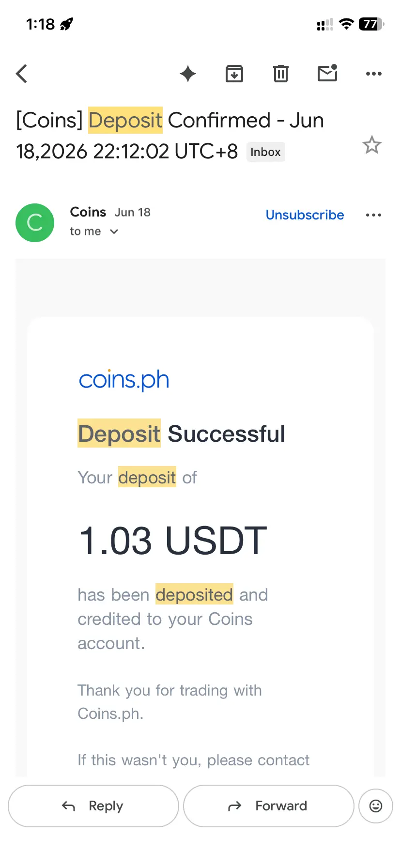This screenshot has height=868, width=401.
Task: Open the top toolbar three-dot menu
Action: pos(374,74)
